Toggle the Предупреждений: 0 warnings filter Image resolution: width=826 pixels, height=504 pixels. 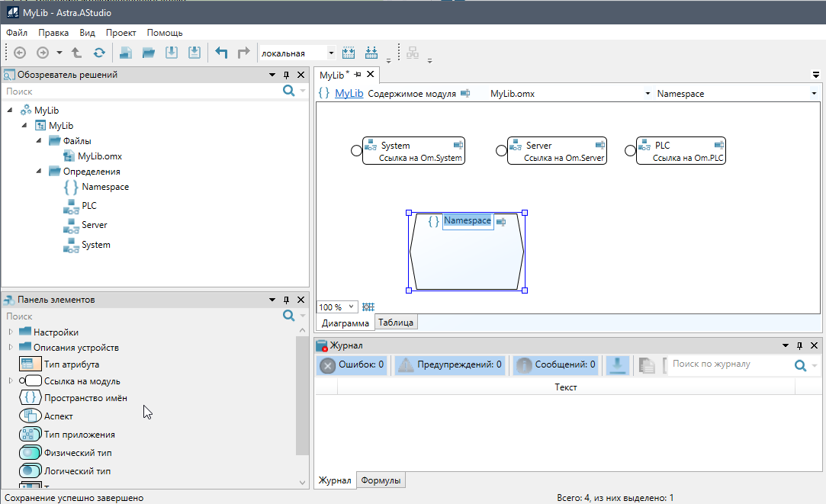[450, 365]
